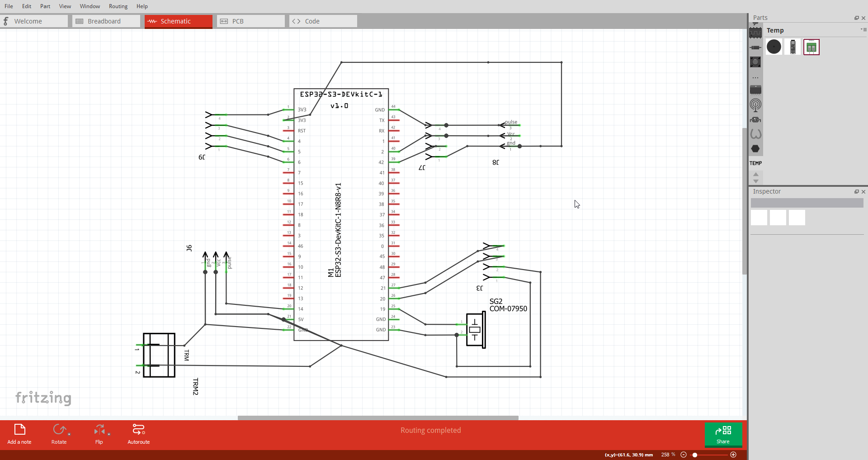Click the J3 connector label
868x460 pixels.
(480, 288)
